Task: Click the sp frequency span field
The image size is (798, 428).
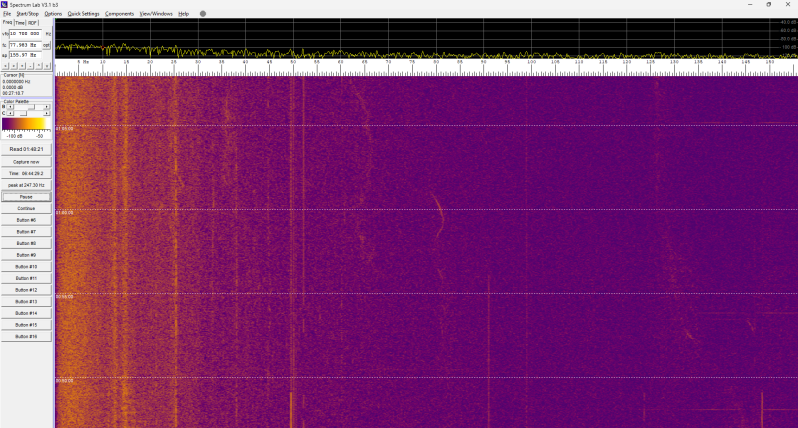Action: pyautogui.click(x=25, y=55)
